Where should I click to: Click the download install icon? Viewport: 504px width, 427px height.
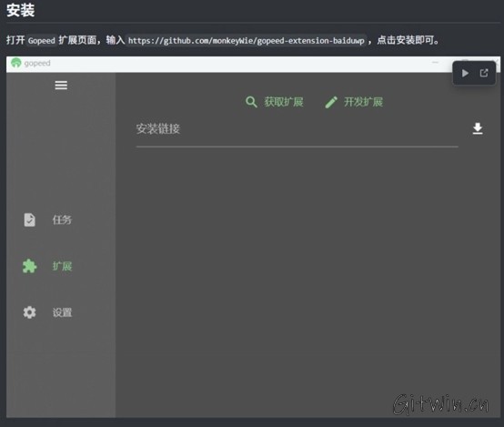pyautogui.click(x=478, y=128)
